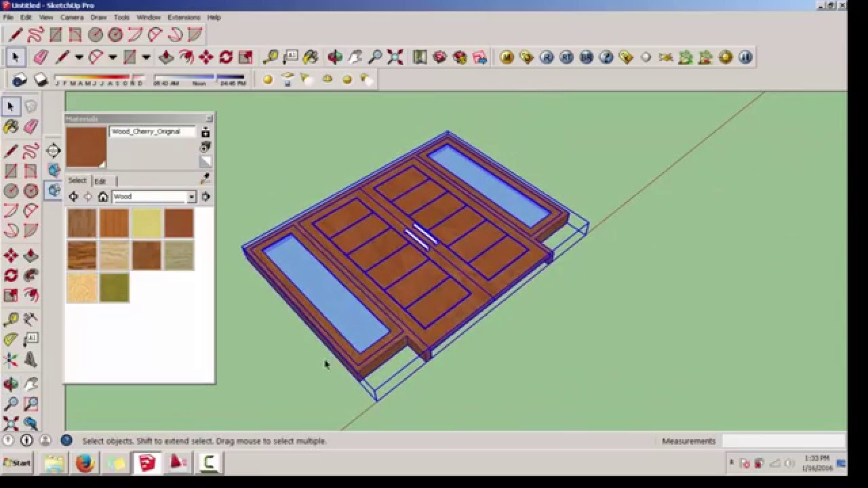The width and height of the screenshot is (868, 488).
Task: Click the material name field Wood_Cherry_Original
Action: (152, 131)
